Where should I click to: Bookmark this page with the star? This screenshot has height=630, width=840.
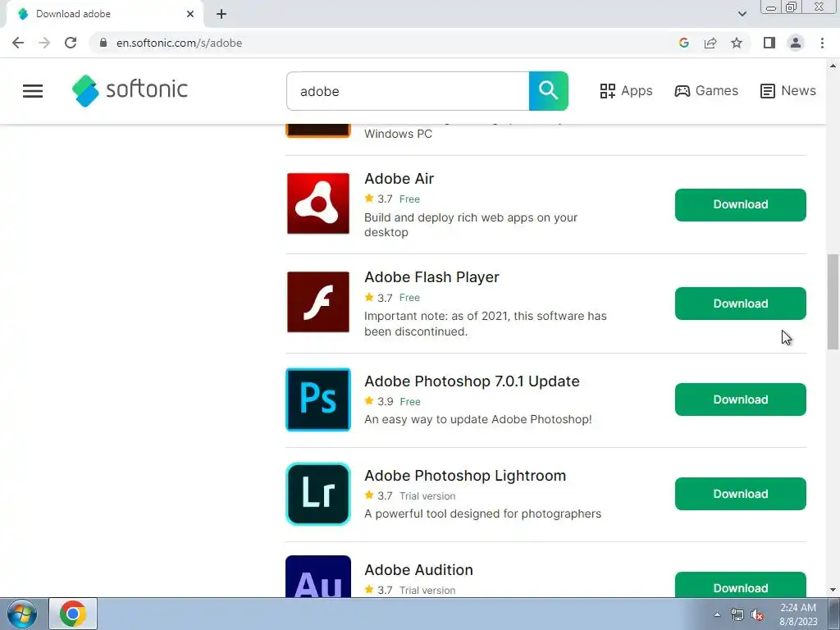coord(737,43)
